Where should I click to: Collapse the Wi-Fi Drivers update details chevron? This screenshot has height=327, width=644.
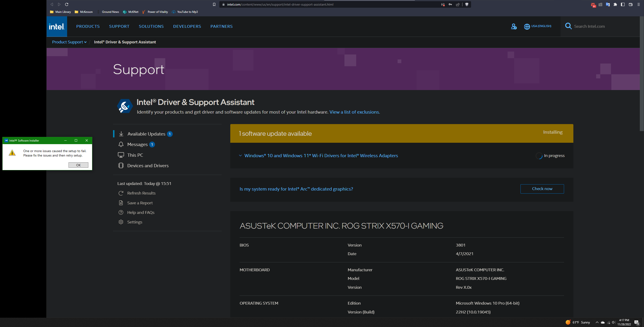point(240,155)
